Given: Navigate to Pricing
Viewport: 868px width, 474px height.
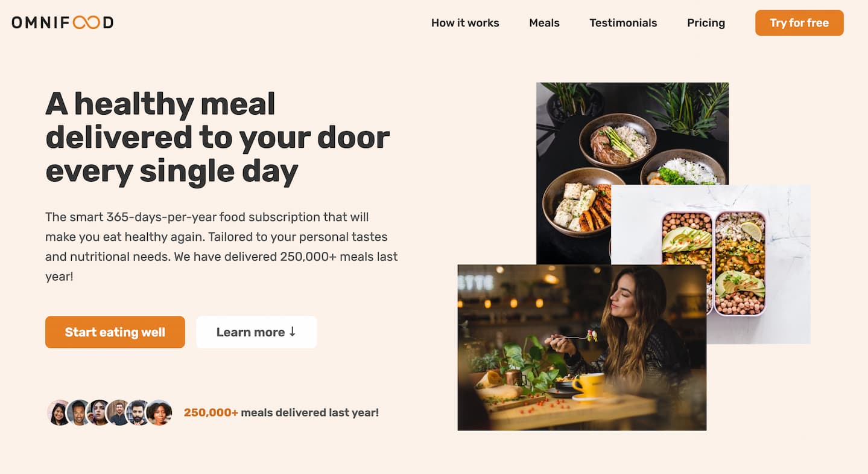Looking at the screenshot, I should 706,23.
